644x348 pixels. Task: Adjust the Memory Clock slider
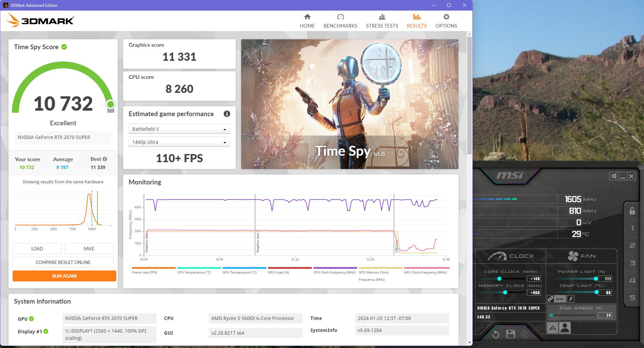(x=505, y=292)
